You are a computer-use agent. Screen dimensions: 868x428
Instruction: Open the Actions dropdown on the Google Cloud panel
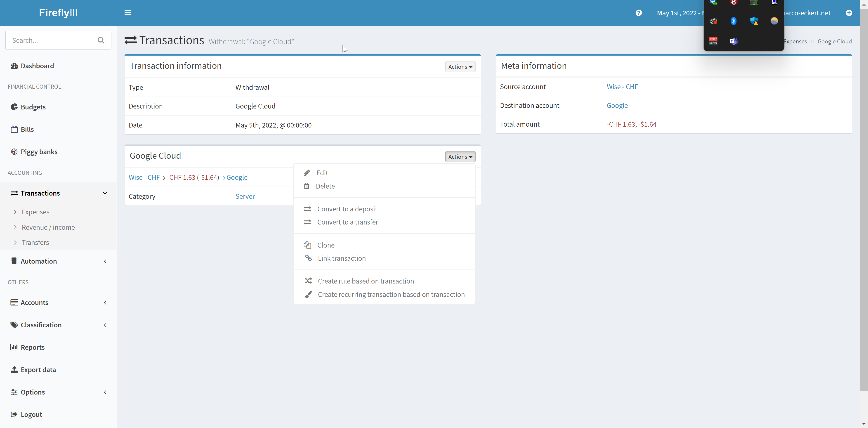pyautogui.click(x=460, y=156)
